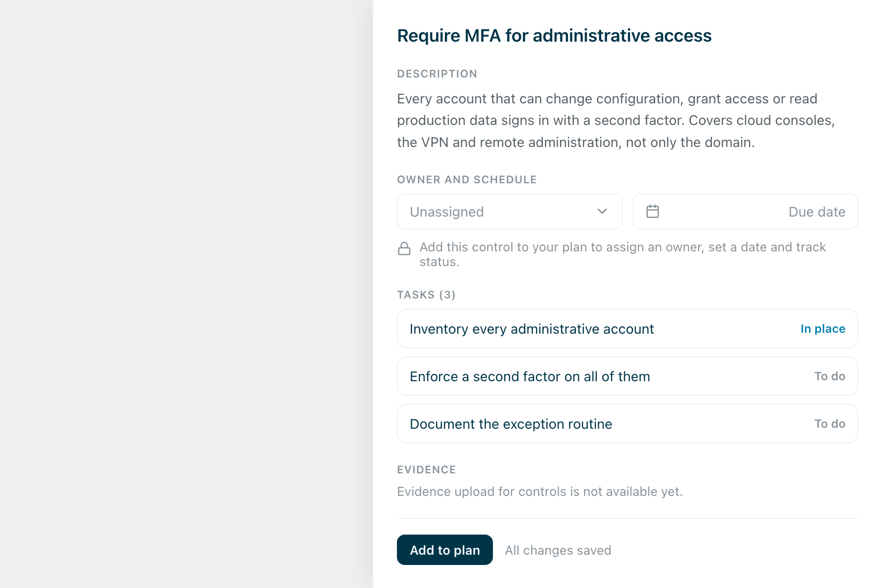
Task: Click the lock icon beside plan notice
Action: [x=404, y=248]
